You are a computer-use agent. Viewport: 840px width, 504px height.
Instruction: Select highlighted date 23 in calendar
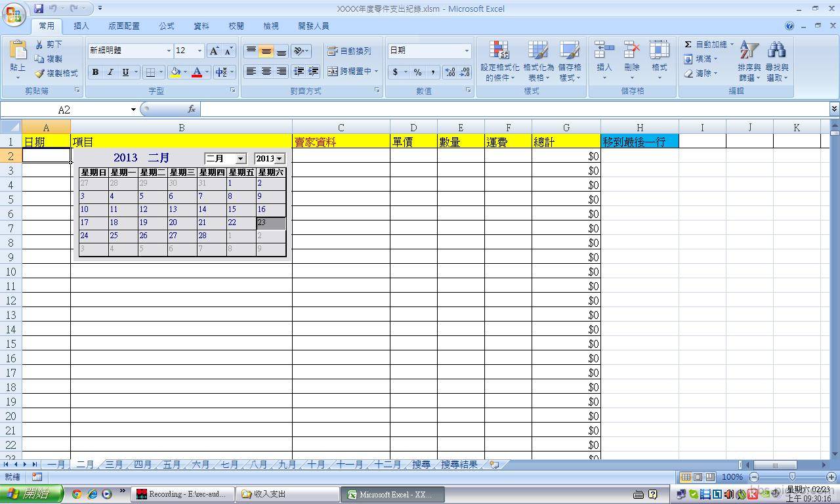point(271,223)
